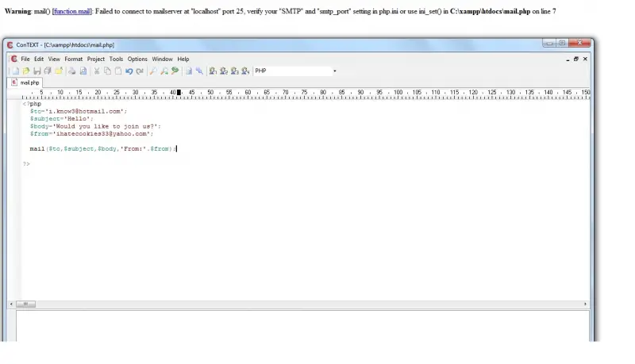This screenshot has height=364, width=635.
Task: Click the mail() function call line
Action: [x=103, y=149]
